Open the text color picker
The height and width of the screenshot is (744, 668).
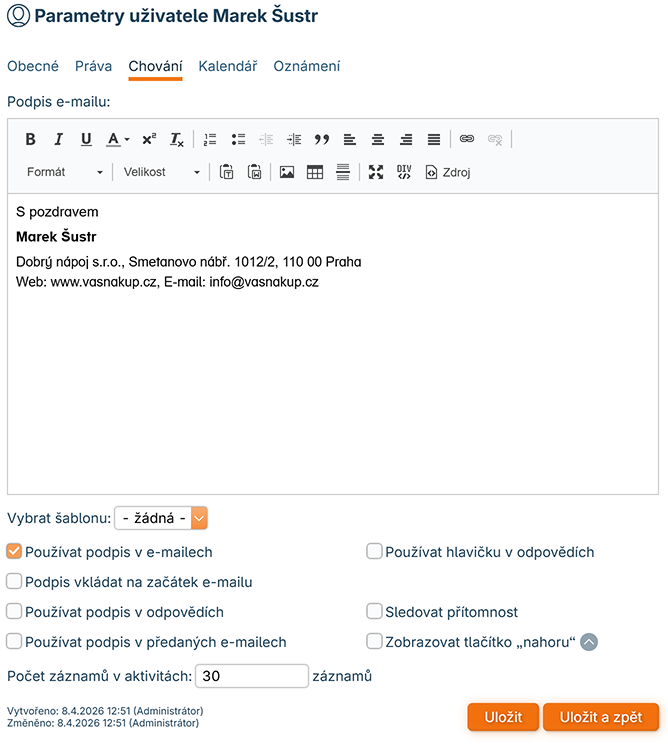coord(118,140)
